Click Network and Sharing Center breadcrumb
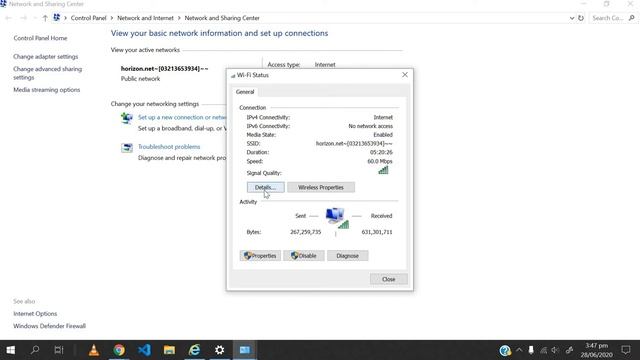Viewport: 640px width, 360px height. (222, 18)
